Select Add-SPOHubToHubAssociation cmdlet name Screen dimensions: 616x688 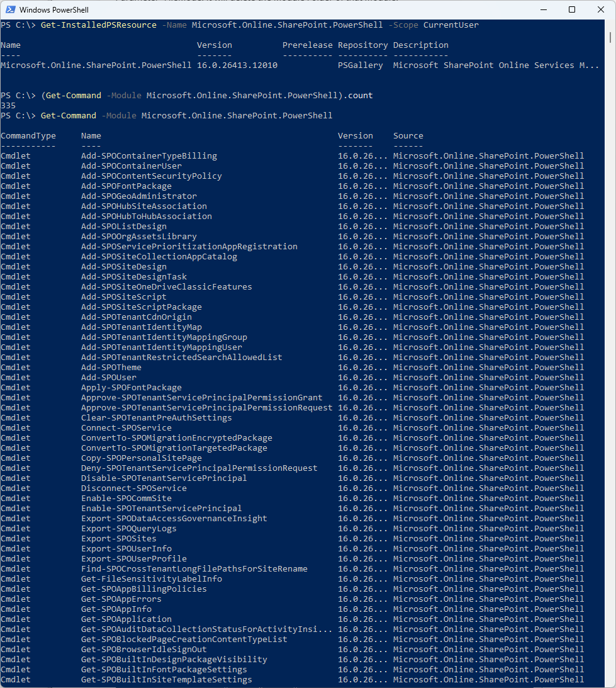click(x=147, y=217)
